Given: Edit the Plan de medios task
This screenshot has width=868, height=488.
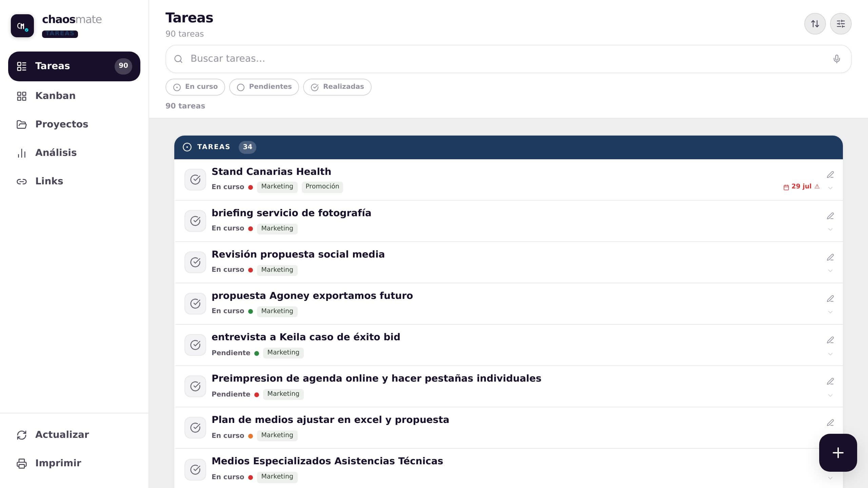Looking at the screenshot, I should pos(830,423).
